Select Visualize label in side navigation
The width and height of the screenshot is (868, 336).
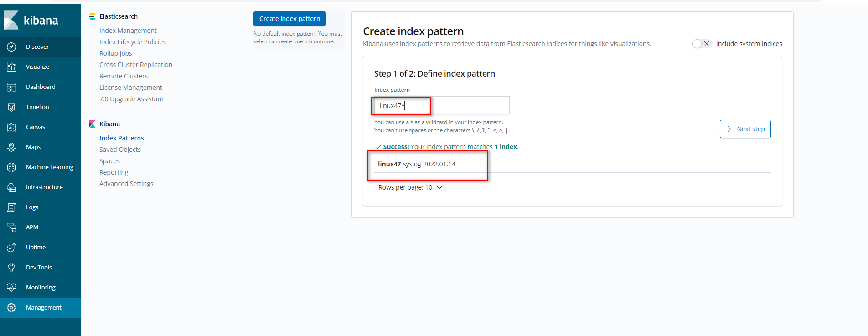37,67
